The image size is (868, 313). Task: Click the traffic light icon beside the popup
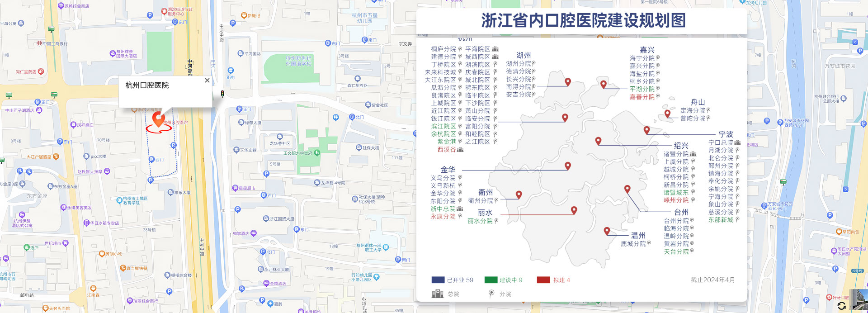pos(222,94)
